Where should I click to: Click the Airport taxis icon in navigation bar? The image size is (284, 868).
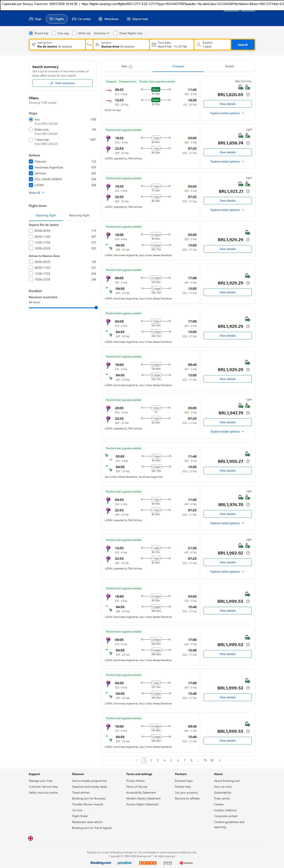pos(128,19)
